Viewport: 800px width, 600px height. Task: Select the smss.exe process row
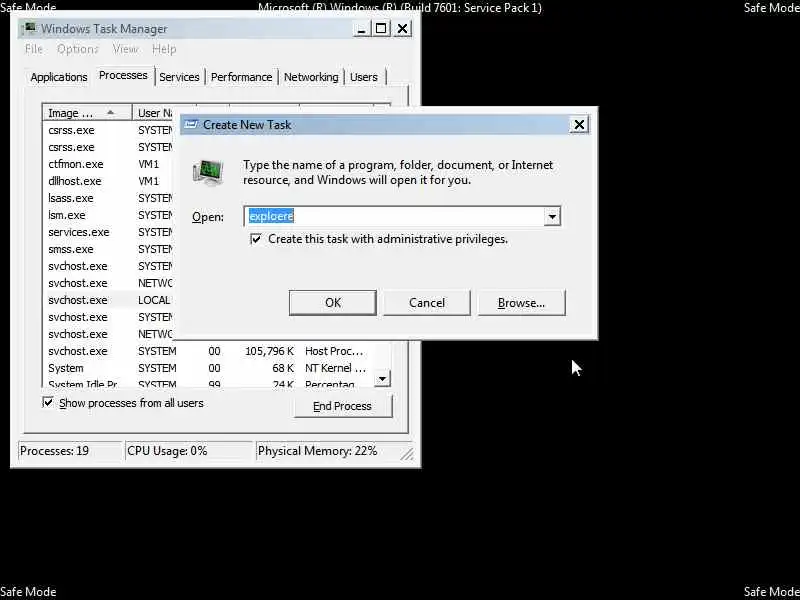click(x=108, y=249)
